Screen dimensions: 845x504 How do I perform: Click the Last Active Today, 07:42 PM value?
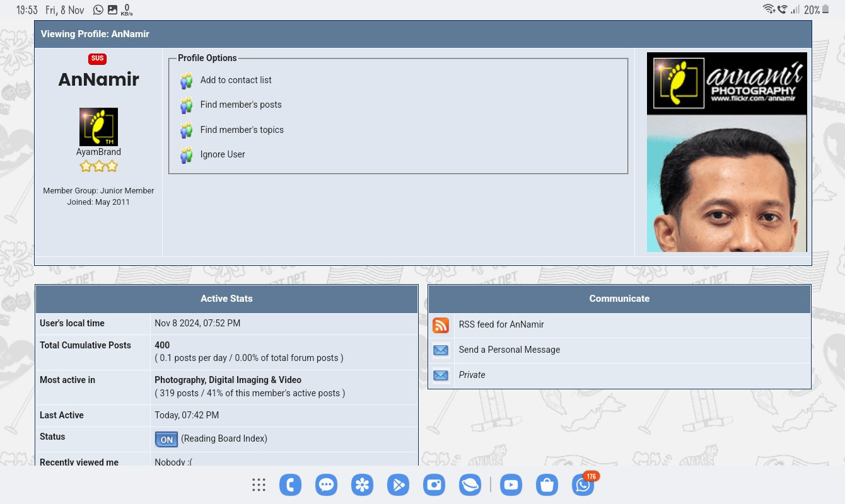pyautogui.click(x=187, y=415)
